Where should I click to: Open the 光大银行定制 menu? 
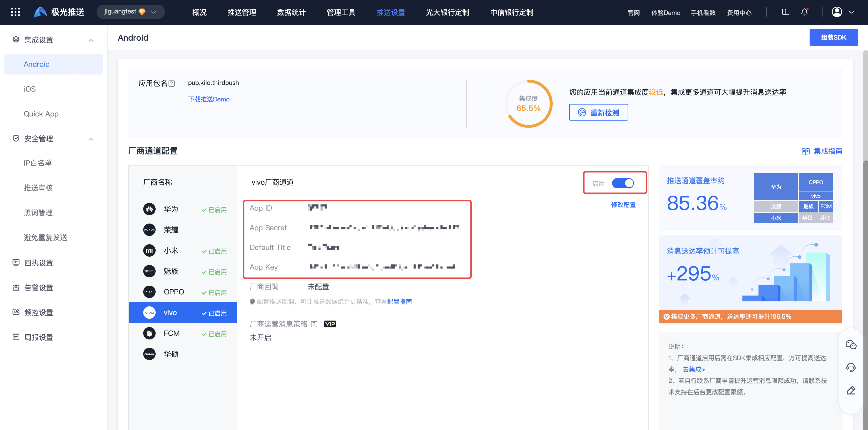[447, 12]
